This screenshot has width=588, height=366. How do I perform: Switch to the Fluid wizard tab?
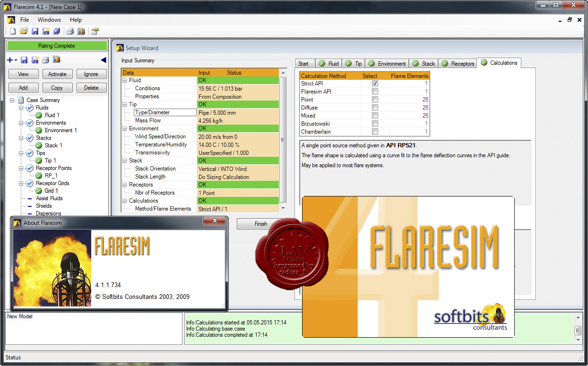[329, 64]
